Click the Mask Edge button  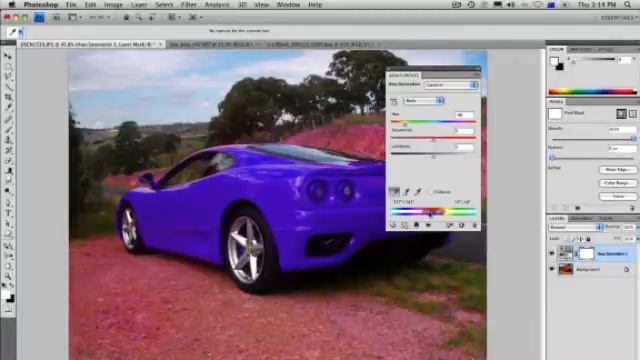(618, 170)
